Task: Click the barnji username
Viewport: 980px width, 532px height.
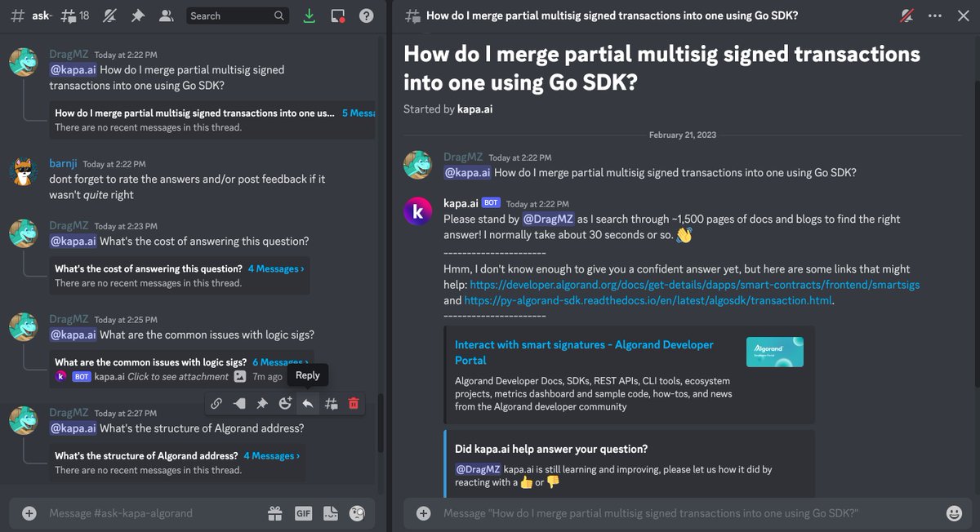Action: point(63,164)
